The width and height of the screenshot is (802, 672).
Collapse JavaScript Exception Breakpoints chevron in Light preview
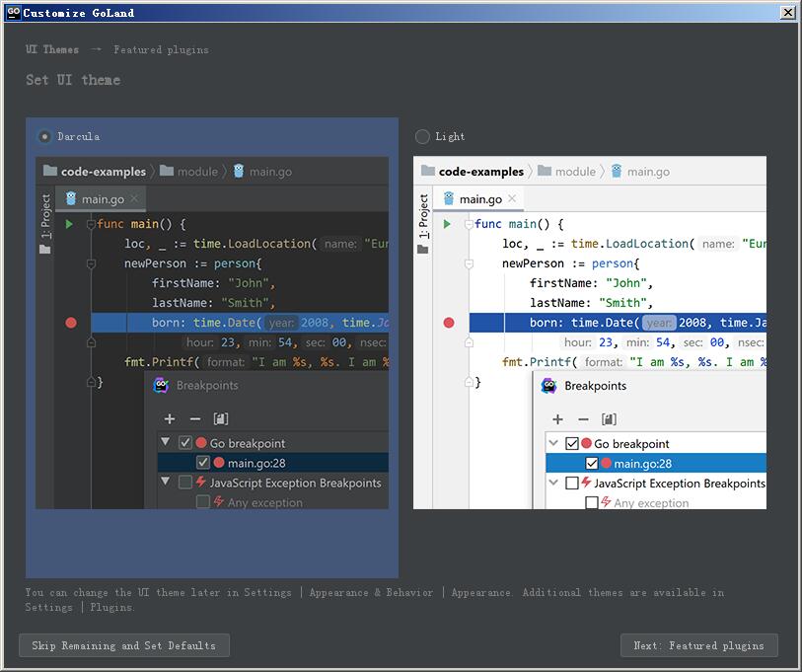553,483
